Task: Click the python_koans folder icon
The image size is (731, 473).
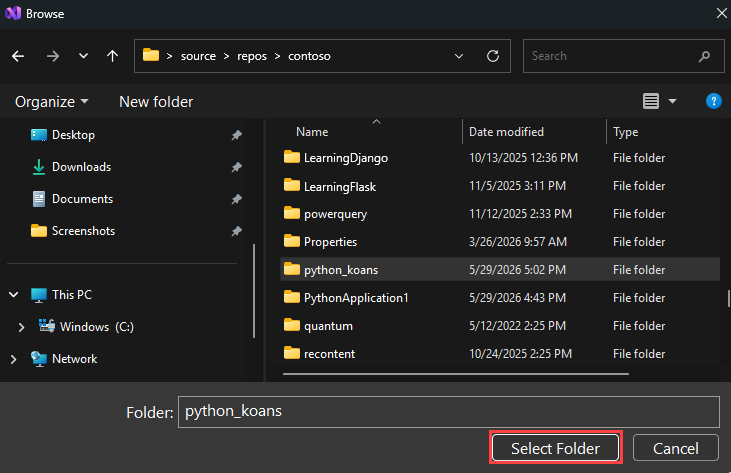Action: coord(292,269)
